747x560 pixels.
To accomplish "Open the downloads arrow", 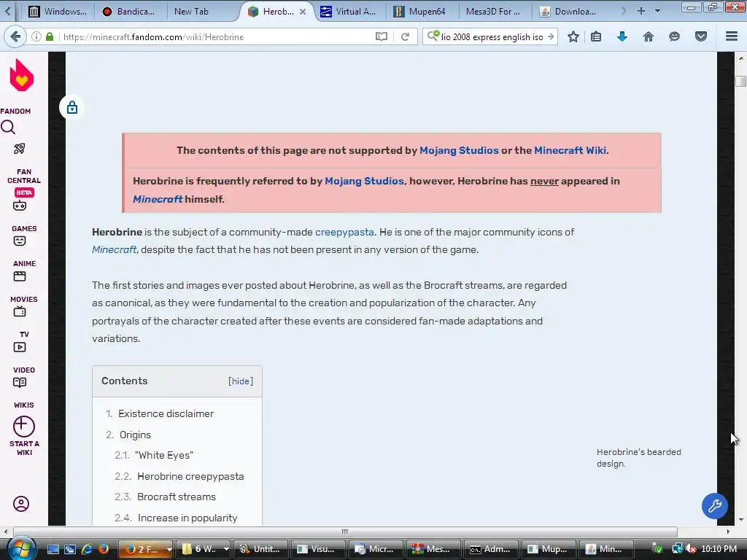I will coord(622,36).
